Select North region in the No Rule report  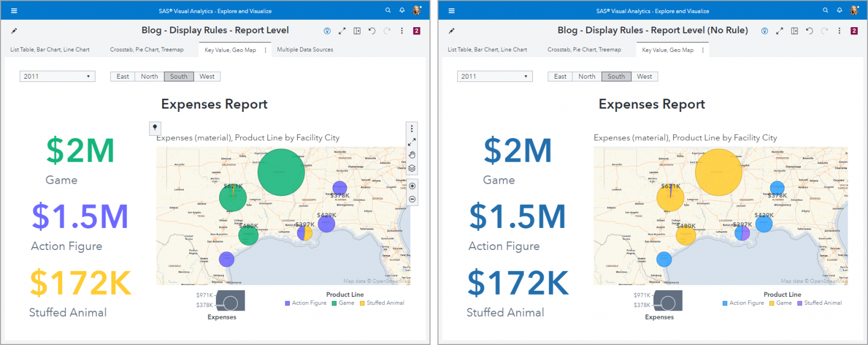point(587,76)
